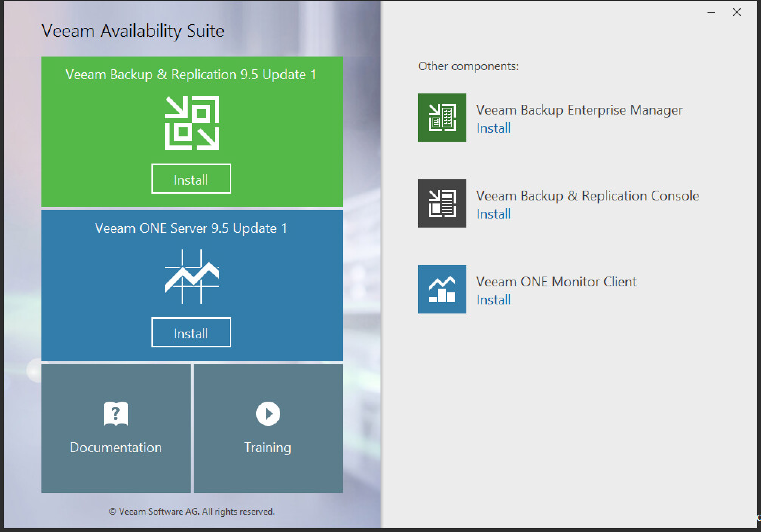This screenshot has width=761, height=532.
Task: Click the Veeam ONE Monitor Client title text
Action: pos(556,282)
